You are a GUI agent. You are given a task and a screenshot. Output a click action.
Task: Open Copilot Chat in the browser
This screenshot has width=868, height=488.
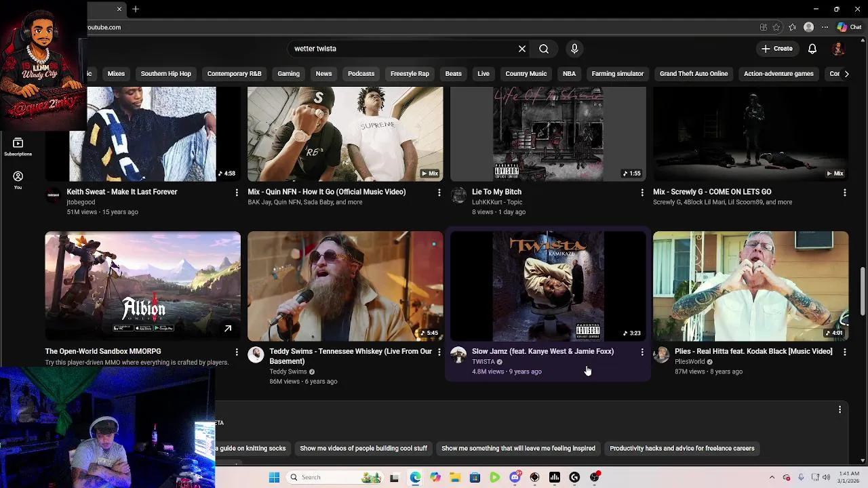(x=849, y=27)
